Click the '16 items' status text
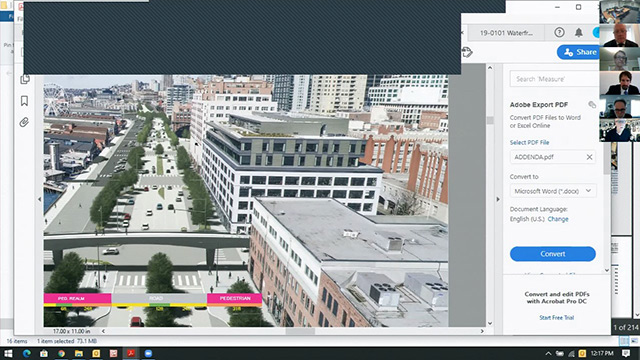Image resolution: width=640 pixels, height=360 pixels. (x=17, y=341)
